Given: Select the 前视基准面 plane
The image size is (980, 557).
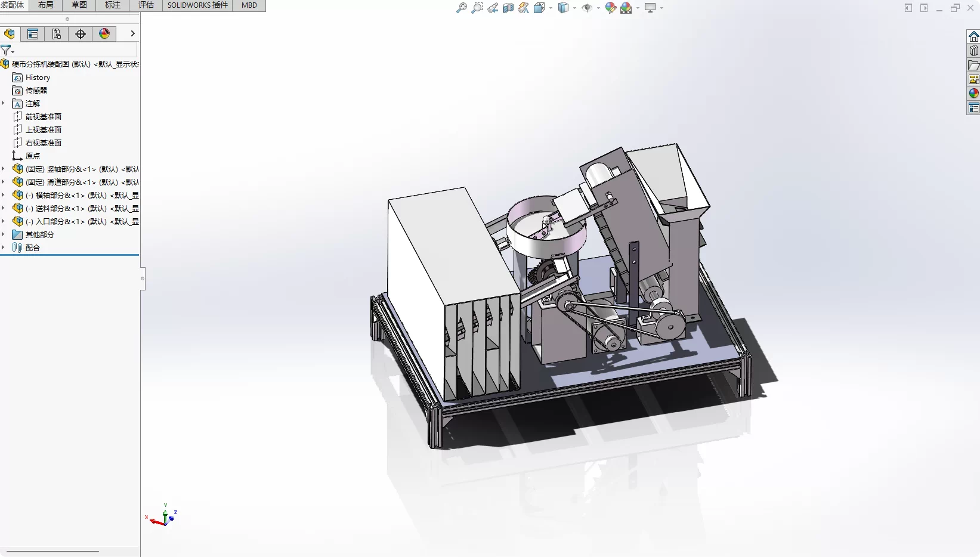Looking at the screenshot, I should point(37,117).
